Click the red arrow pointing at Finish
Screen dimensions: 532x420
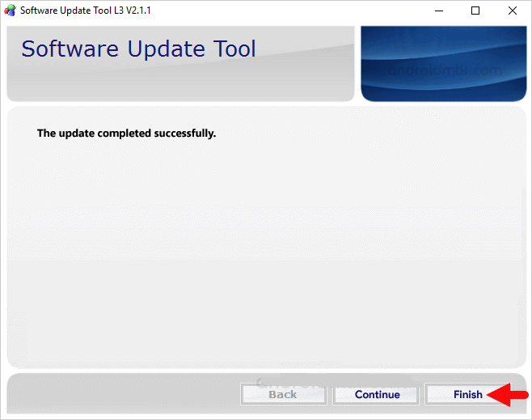[x=506, y=395]
